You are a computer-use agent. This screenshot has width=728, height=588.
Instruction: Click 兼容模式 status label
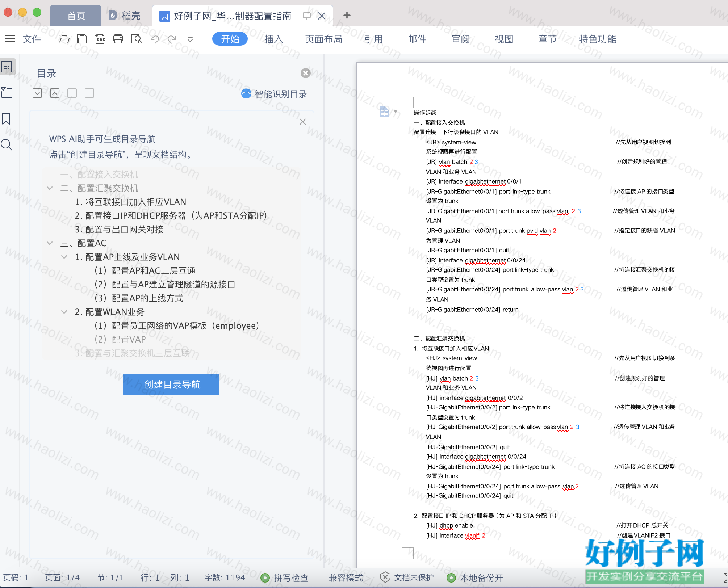point(346,577)
